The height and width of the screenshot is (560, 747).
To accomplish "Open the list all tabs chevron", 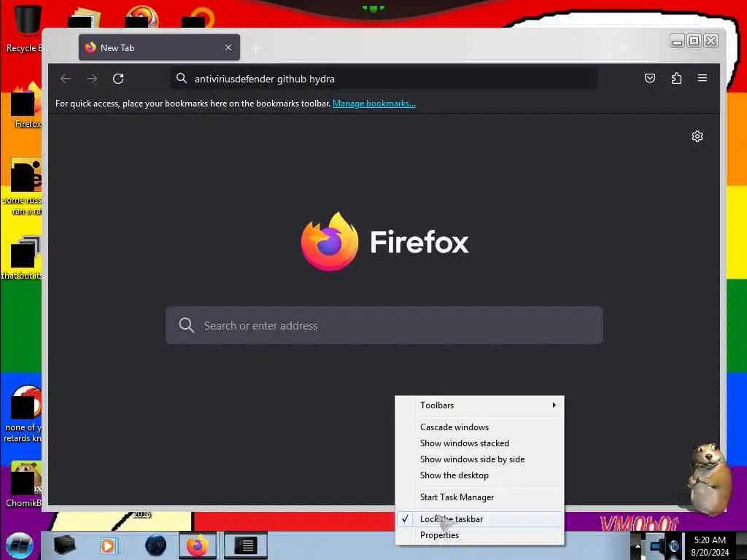I will point(624,47).
